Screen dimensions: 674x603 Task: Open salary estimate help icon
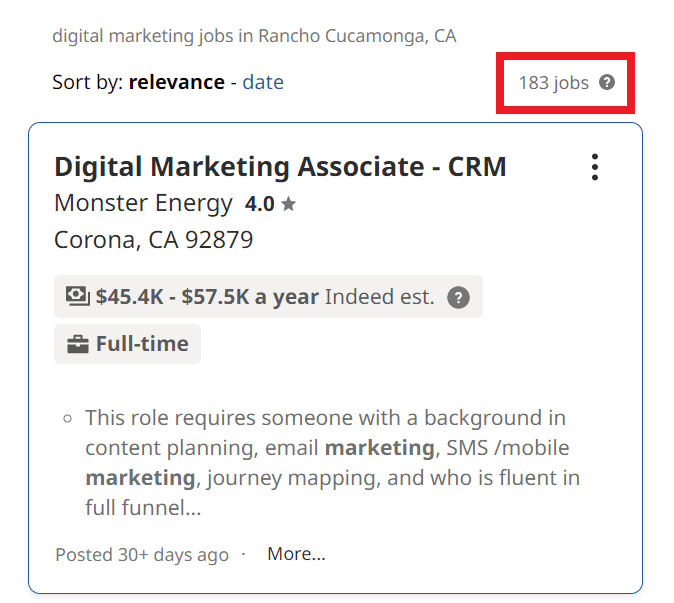click(x=458, y=297)
